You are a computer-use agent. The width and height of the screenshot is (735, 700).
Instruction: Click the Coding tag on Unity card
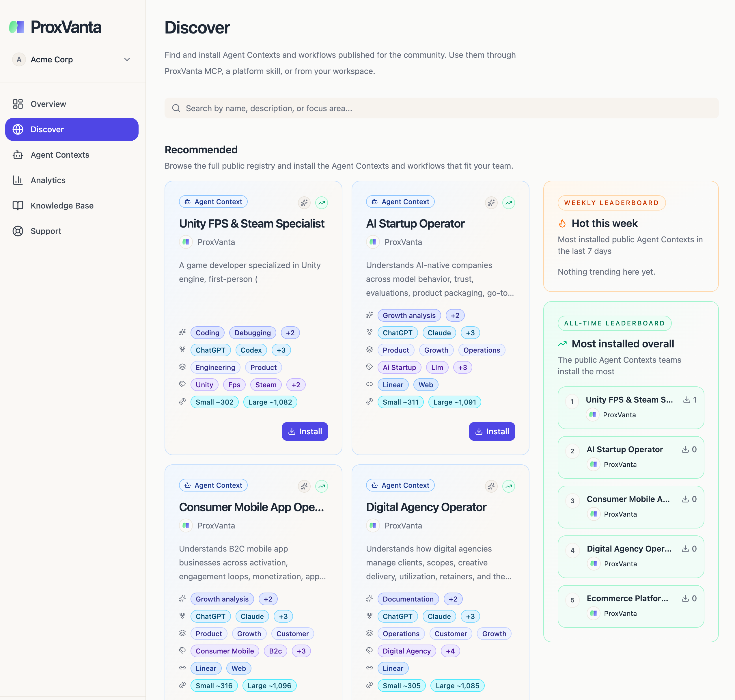tap(208, 333)
